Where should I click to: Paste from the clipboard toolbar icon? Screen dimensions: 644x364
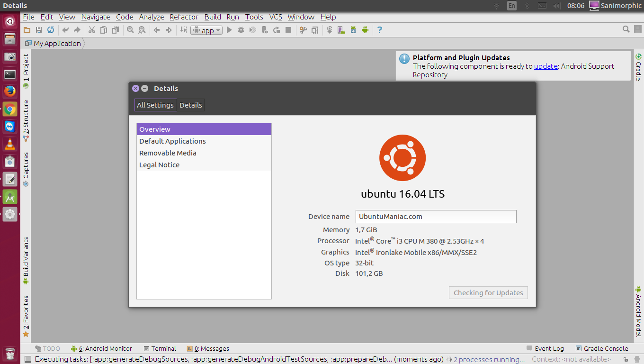pos(116,30)
